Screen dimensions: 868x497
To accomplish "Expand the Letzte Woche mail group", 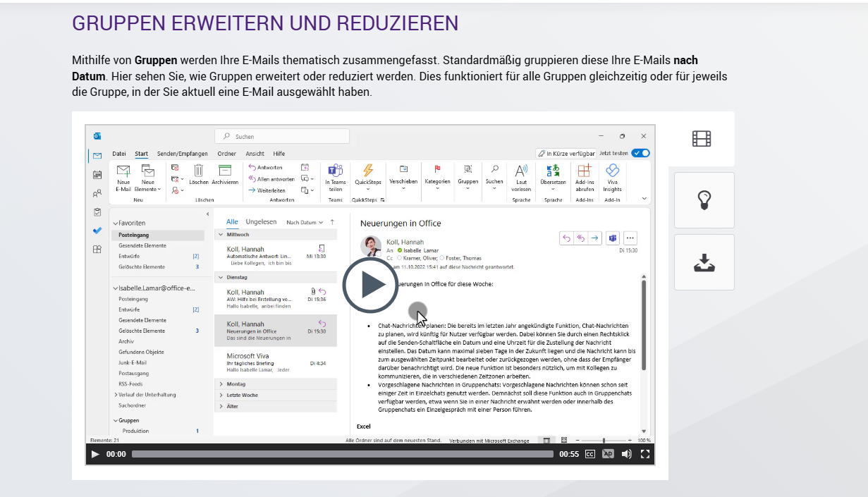I will (x=221, y=395).
